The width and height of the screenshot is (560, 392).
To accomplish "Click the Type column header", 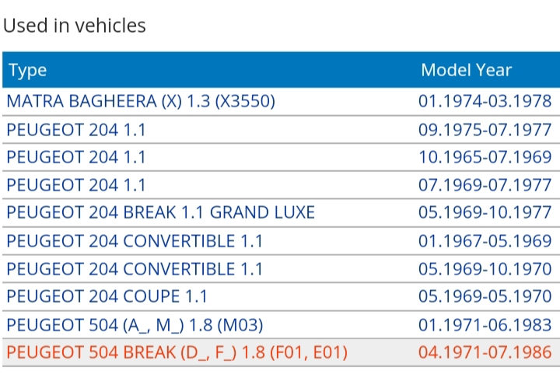I will point(28,70).
